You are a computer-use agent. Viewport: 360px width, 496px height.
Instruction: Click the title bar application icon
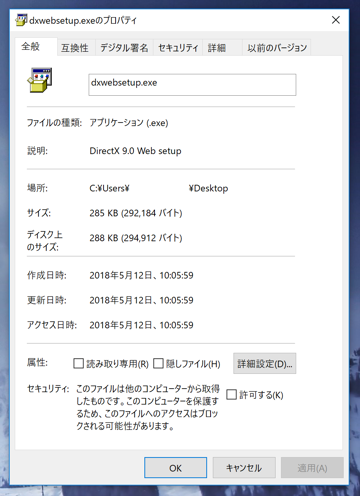tap(22, 20)
